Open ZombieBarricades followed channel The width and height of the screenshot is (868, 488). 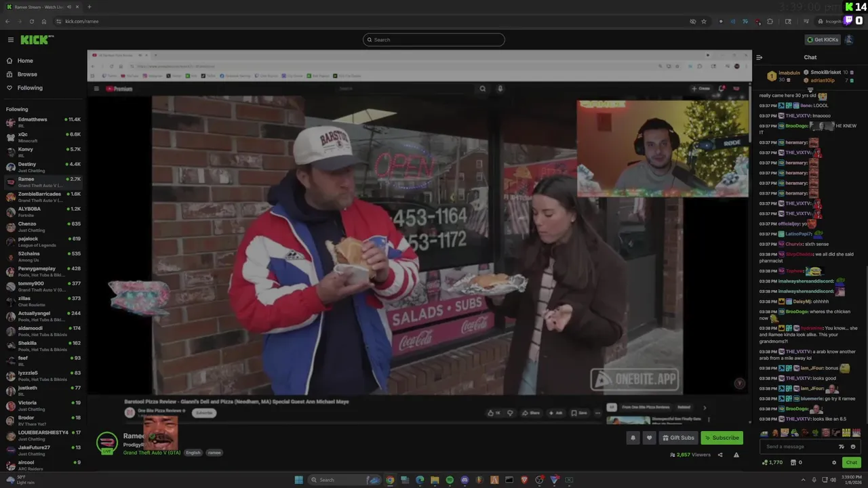(43, 197)
